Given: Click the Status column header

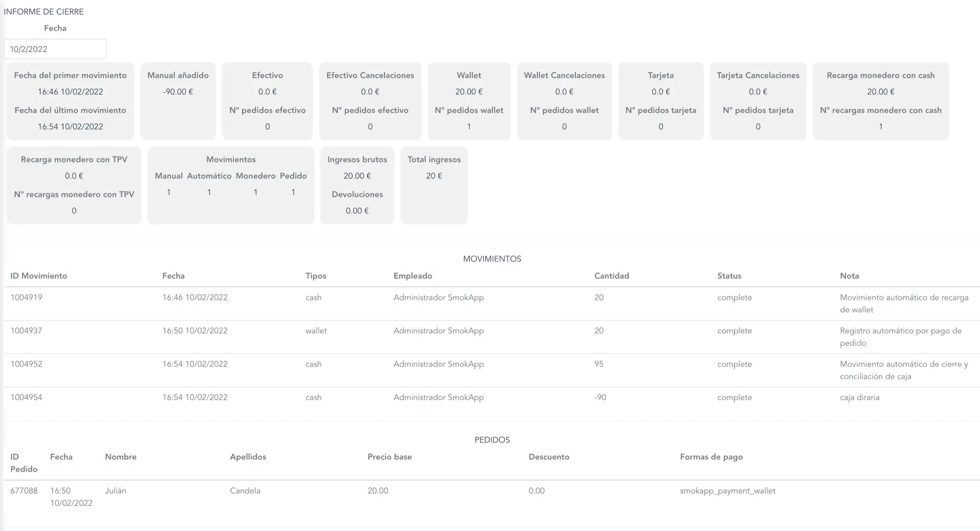Looking at the screenshot, I should pyautogui.click(x=729, y=276).
